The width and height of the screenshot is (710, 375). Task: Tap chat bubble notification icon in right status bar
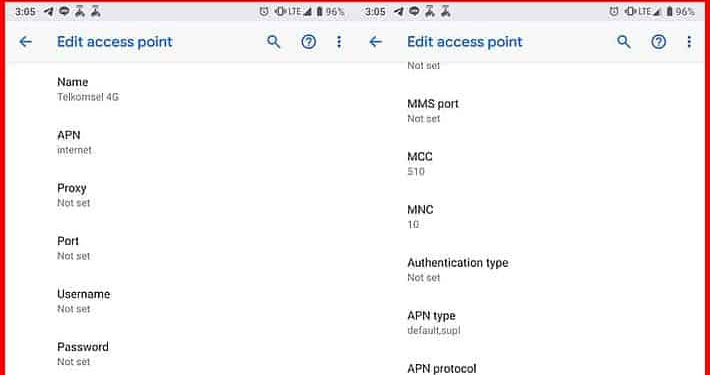[414, 12]
